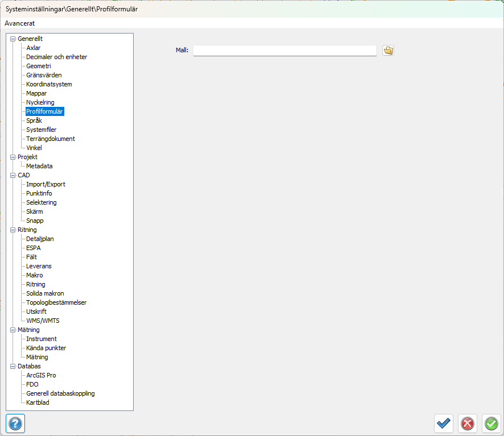
Task: Select Metadata under Projekt
Action: pyautogui.click(x=39, y=166)
